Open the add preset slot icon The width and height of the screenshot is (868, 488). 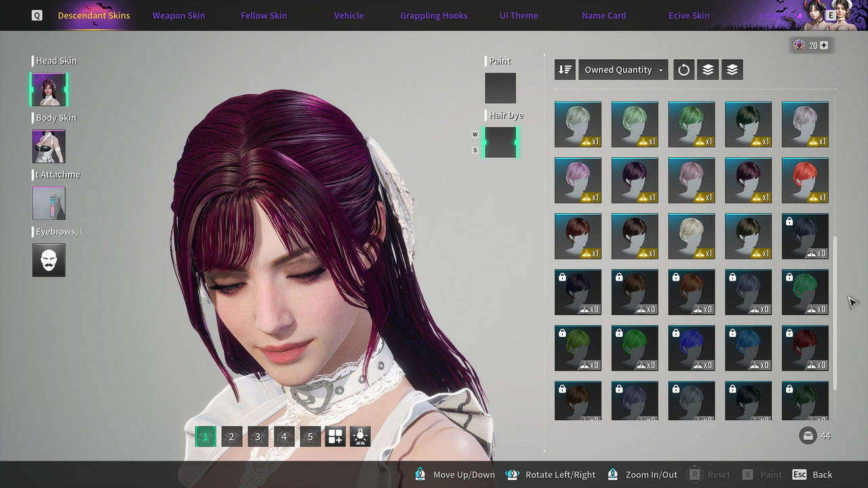point(336,436)
